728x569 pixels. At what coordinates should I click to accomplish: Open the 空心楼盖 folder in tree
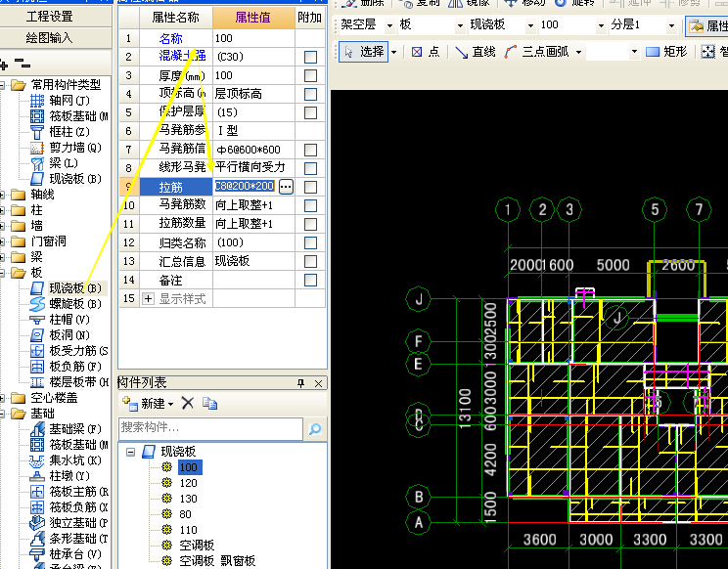coord(44,398)
